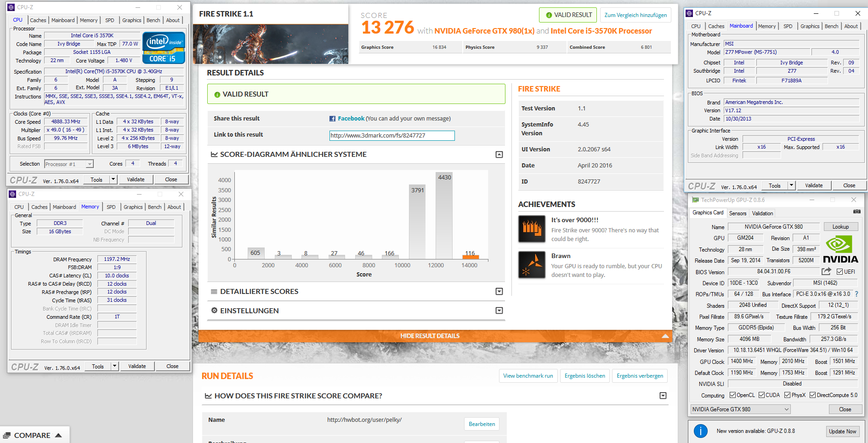868x443 pixels.
Task: Click the Lookup button in GPU-Z
Action: [840, 227]
